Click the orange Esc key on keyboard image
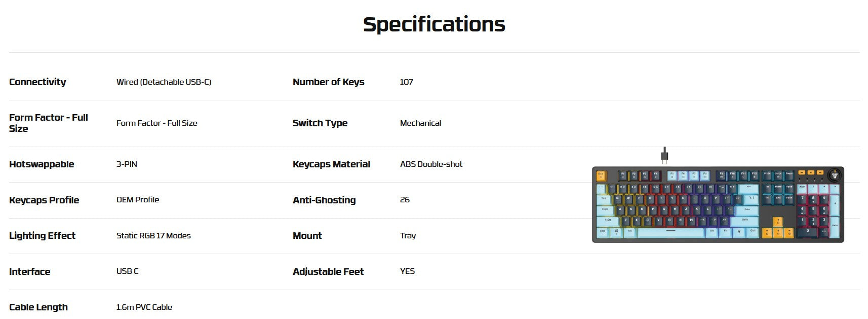This screenshot has height=319, width=868. [601, 176]
